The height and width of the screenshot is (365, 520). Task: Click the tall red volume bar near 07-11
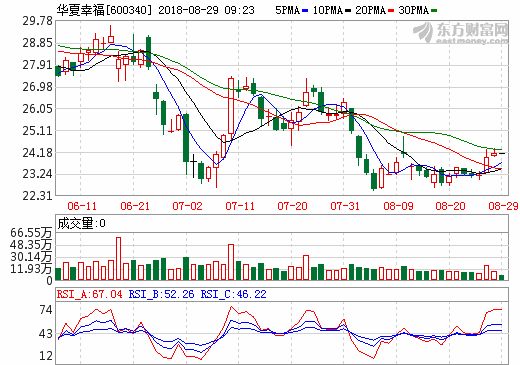coord(231,262)
